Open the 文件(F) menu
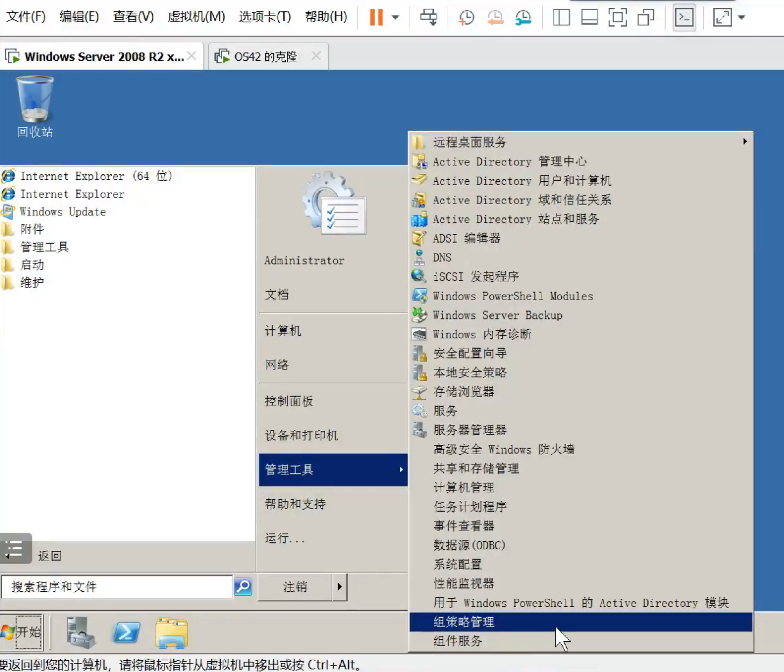The height and width of the screenshot is (672, 784). click(25, 17)
